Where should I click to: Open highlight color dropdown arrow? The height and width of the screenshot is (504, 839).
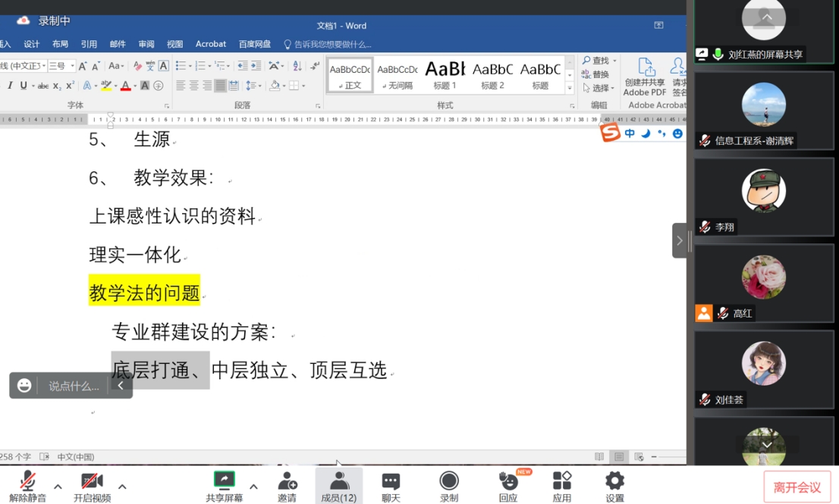pyautogui.click(x=115, y=86)
